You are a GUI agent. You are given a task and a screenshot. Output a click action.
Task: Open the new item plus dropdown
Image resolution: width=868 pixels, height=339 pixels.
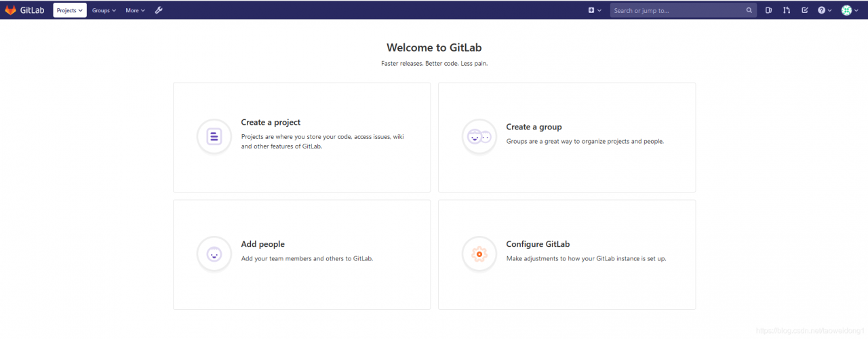(x=595, y=10)
